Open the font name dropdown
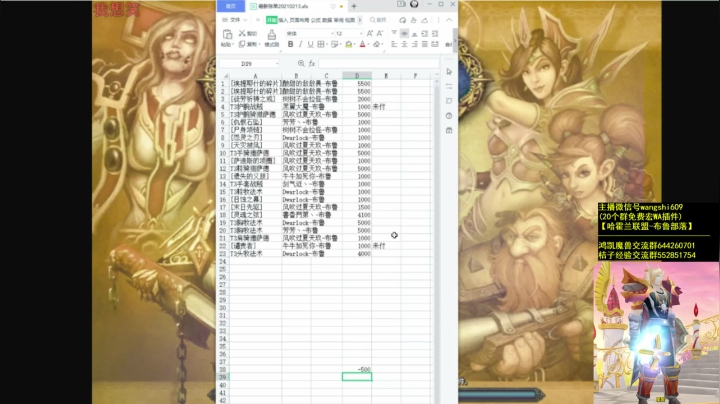720x404 pixels. coord(332,34)
